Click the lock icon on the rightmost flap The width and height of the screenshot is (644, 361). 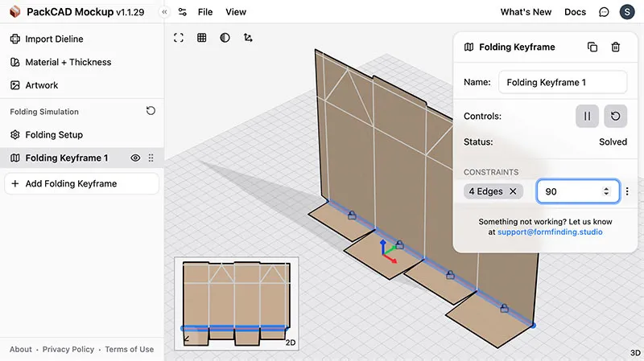click(x=505, y=308)
